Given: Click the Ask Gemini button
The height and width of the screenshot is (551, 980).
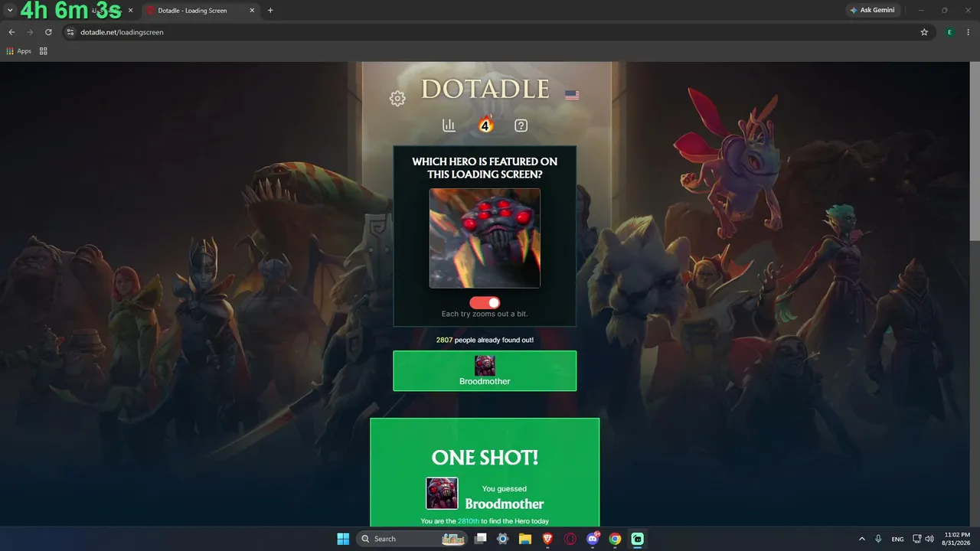Looking at the screenshot, I should (872, 11).
